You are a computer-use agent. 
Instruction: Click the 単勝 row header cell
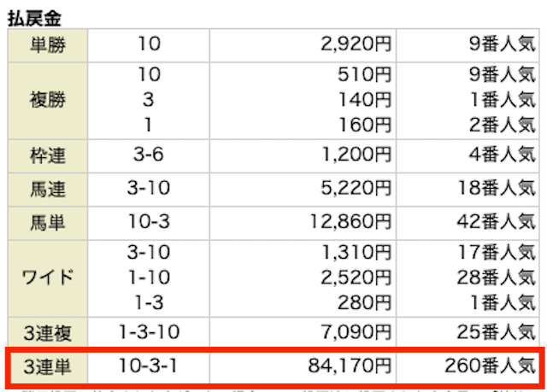pos(48,45)
